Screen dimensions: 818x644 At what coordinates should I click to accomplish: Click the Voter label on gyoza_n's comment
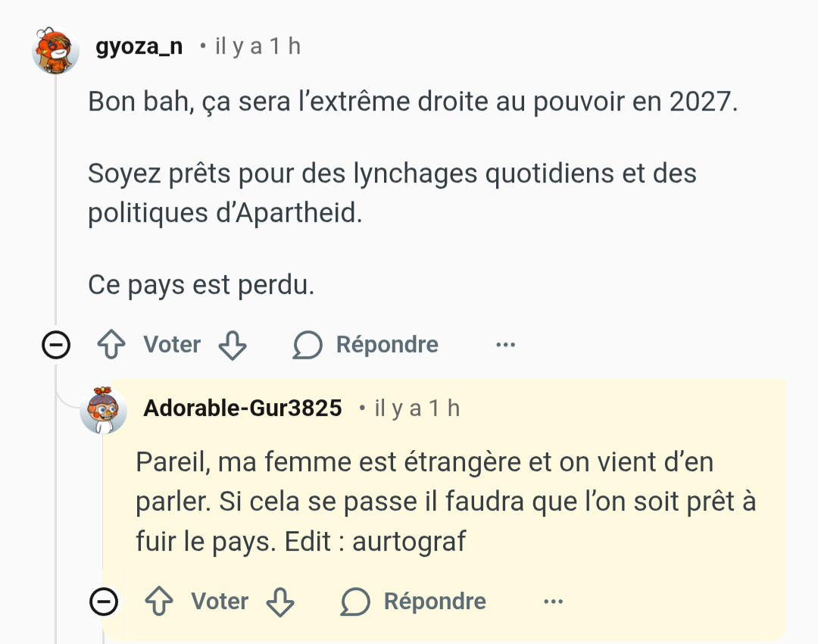172,345
